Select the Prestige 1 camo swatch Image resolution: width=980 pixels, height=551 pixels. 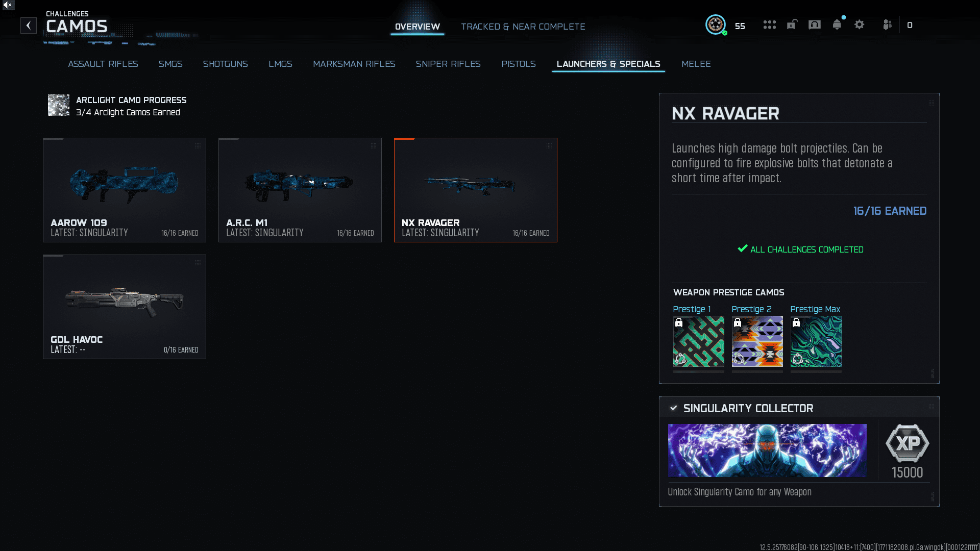pyautogui.click(x=698, y=341)
